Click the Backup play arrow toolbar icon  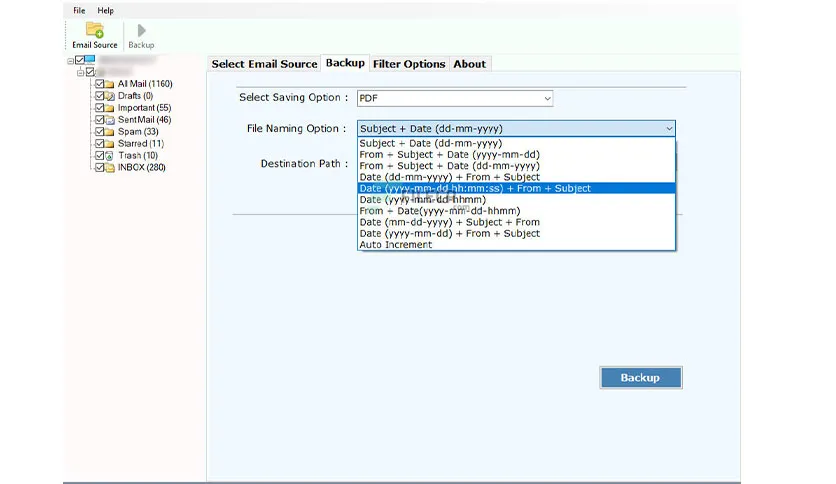pyautogui.click(x=141, y=30)
